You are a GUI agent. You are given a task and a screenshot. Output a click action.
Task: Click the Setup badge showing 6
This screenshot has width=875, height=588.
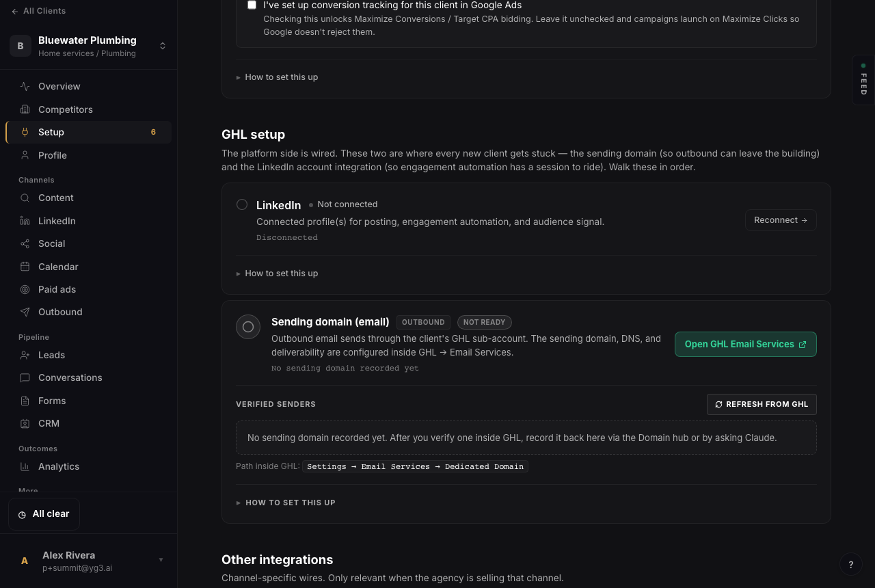pos(153,132)
